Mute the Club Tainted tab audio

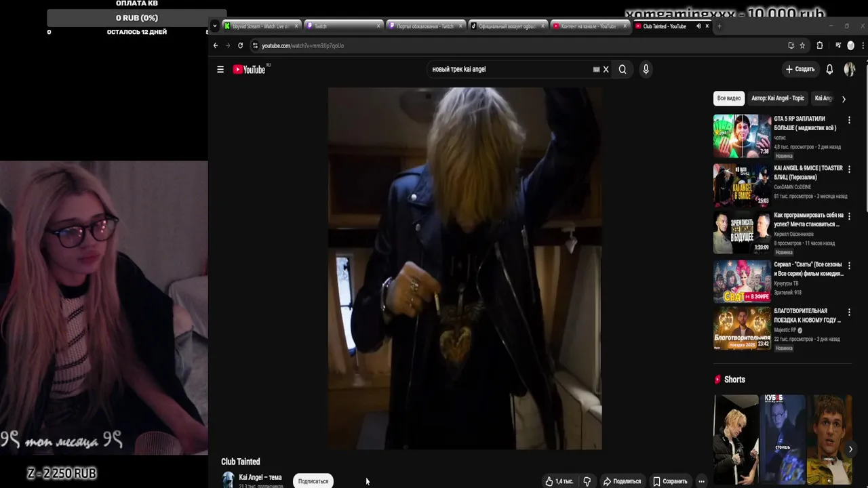(x=698, y=26)
